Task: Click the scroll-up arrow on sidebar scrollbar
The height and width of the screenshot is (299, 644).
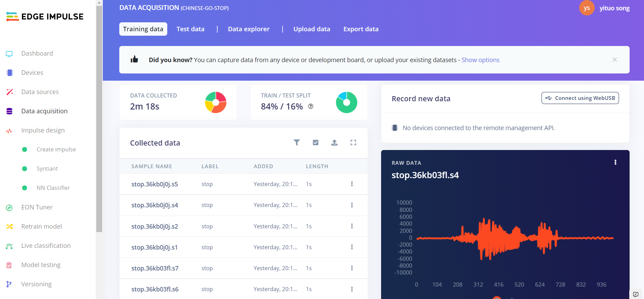Action: (99, 3)
